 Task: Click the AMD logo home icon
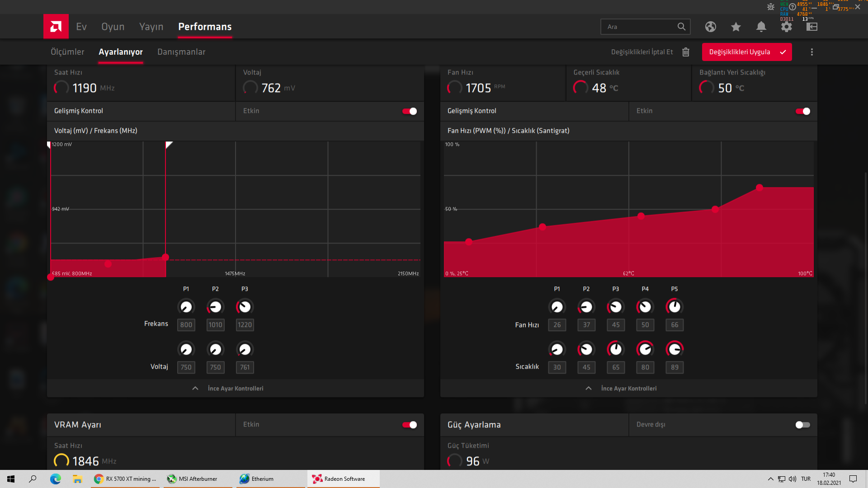click(56, 27)
